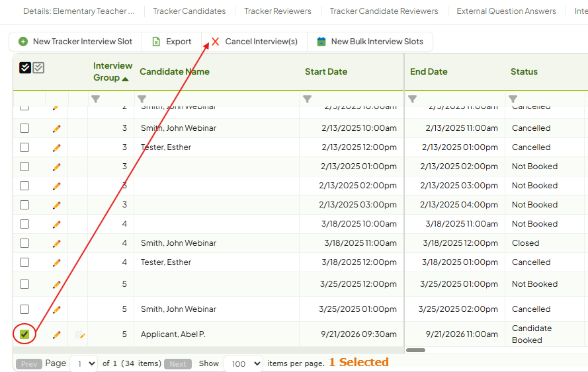Viewport: 588px width, 372px height.
Task: Click the Prev page button
Action: point(29,364)
